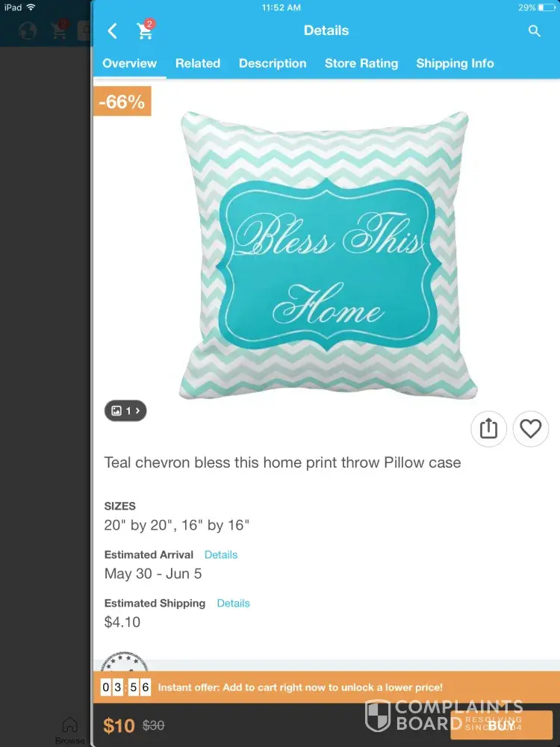
Task: Tap the back arrow in header
Action: point(113,31)
